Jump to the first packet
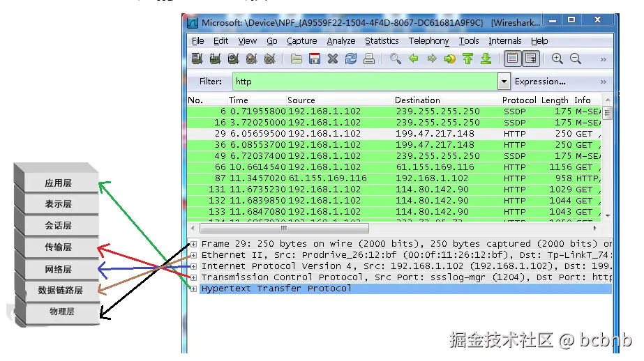This screenshot has width=644, height=361. point(467,59)
